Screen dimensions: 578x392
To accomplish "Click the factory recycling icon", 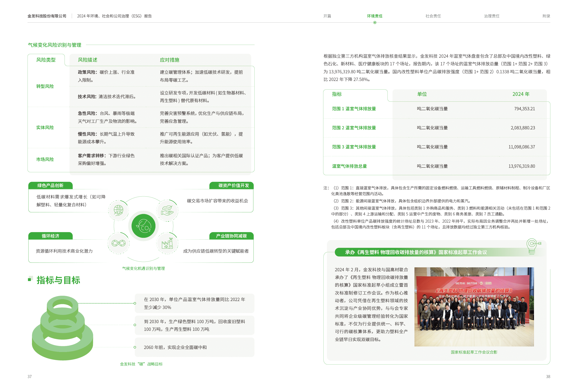I will (167, 243).
